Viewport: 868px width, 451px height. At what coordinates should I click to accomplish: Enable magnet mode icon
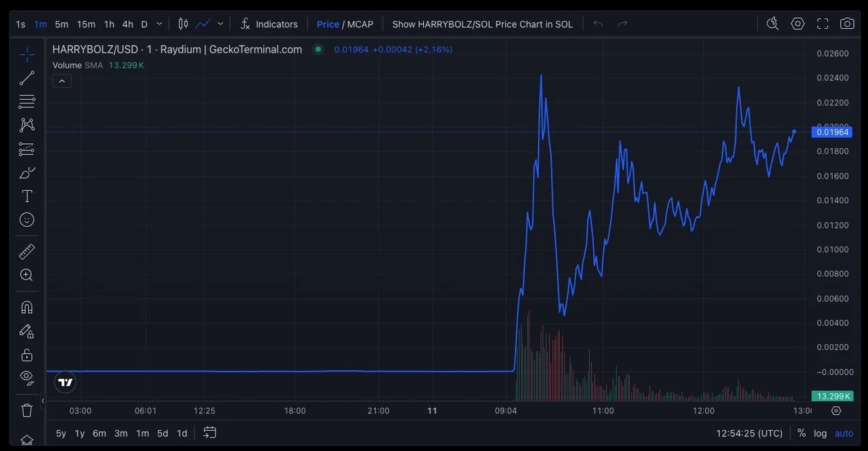[x=27, y=307]
